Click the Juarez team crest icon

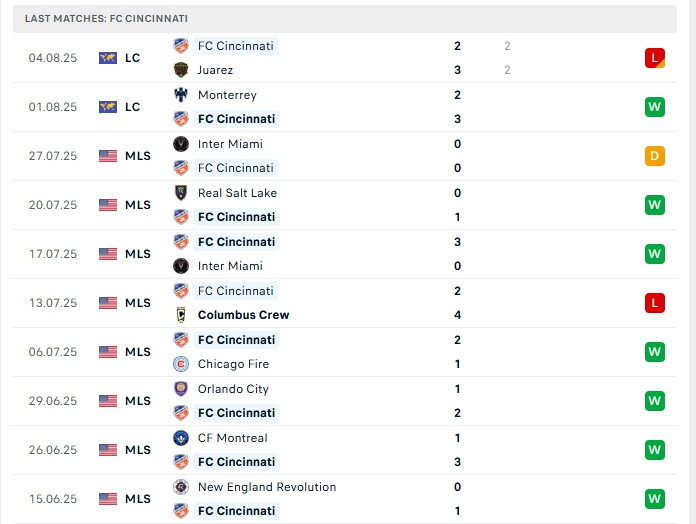click(181, 70)
